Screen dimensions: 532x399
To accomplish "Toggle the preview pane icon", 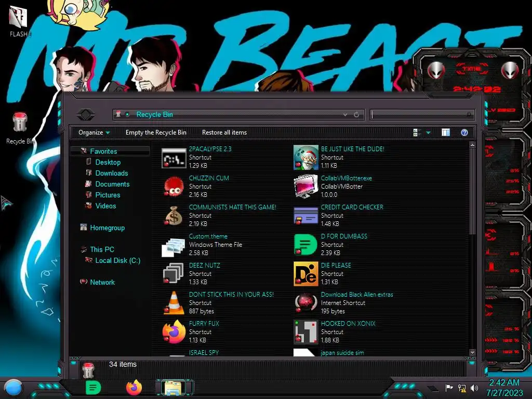I will [445, 132].
